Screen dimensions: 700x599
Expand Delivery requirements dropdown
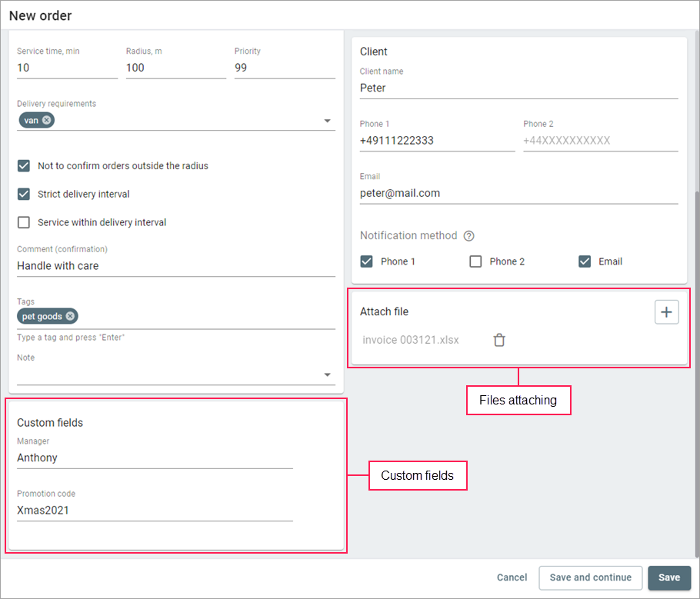coord(327,121)
